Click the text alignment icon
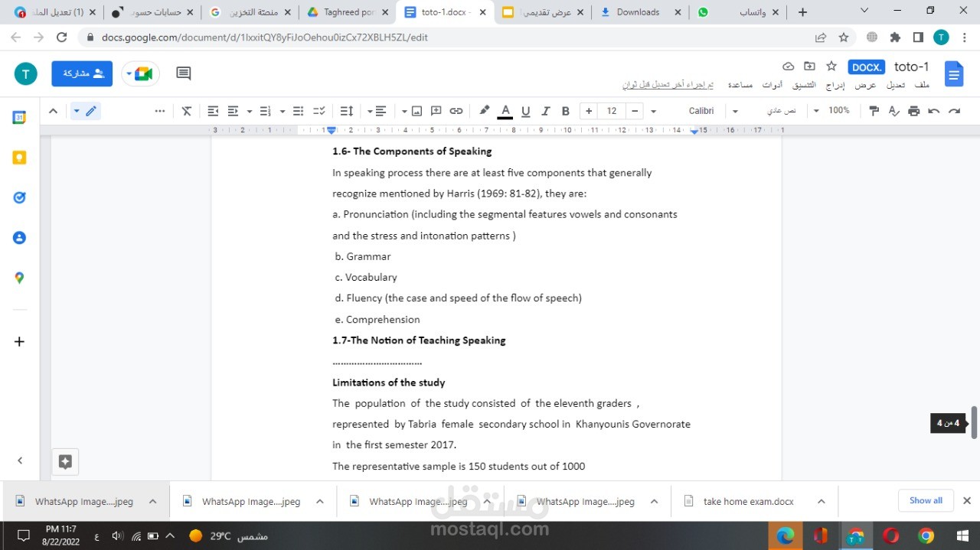The height and width of the screenshot is (550, 980). (381, 111)
